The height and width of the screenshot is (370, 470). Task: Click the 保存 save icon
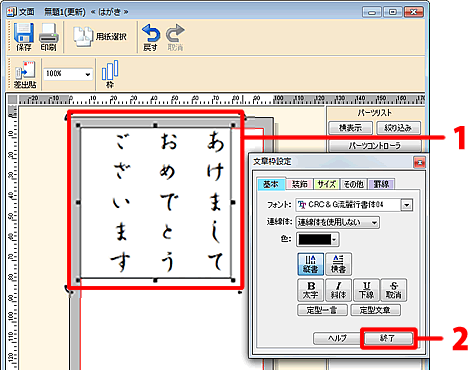pos(24,37)
